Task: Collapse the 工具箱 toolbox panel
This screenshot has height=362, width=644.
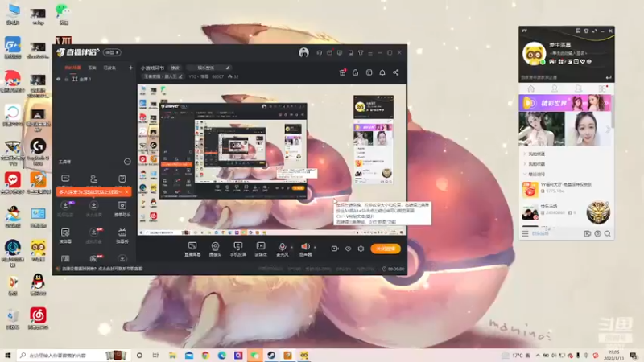Action: coord(127,162)
